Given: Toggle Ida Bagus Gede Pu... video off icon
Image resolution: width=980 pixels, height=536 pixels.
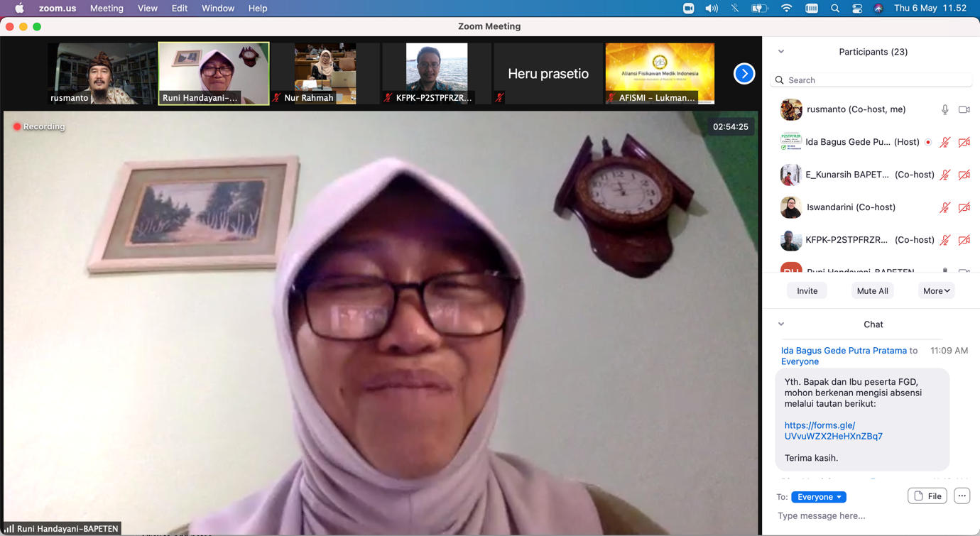Looking at the screenshot, I should tap(964, 142).
